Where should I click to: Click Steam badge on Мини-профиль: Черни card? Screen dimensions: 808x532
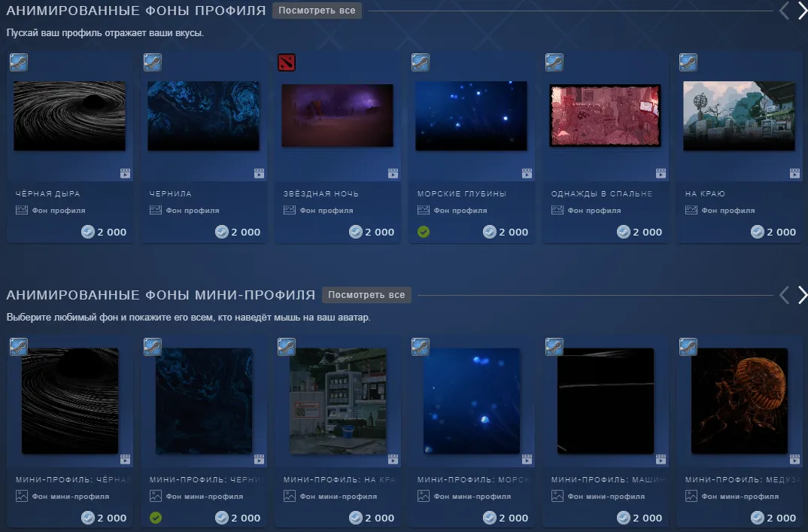point(153,347)
